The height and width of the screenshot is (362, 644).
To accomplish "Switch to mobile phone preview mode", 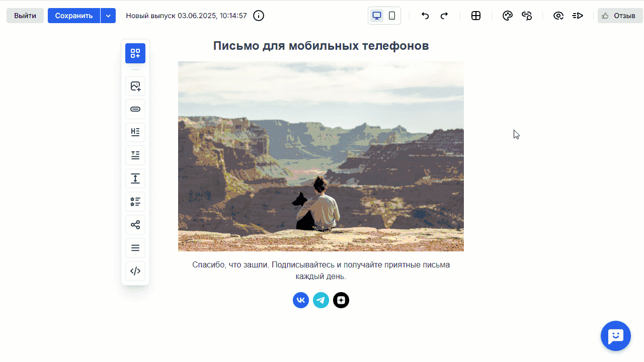I will (x=392, y=16).
